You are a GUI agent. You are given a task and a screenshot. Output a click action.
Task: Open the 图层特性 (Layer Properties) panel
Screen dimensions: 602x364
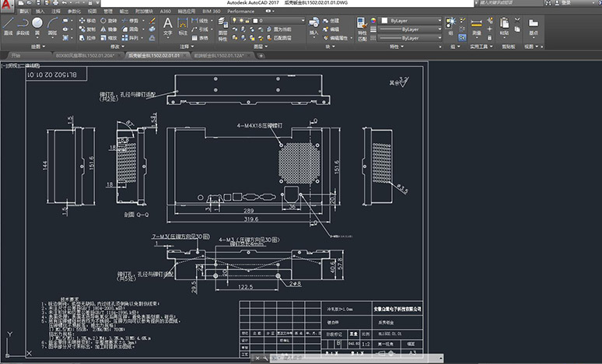point(222,25)
